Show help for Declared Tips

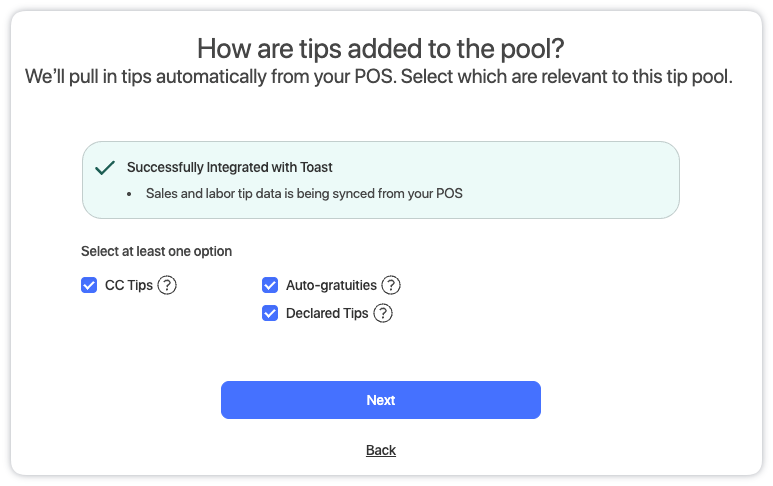click(x=383, y=313)
